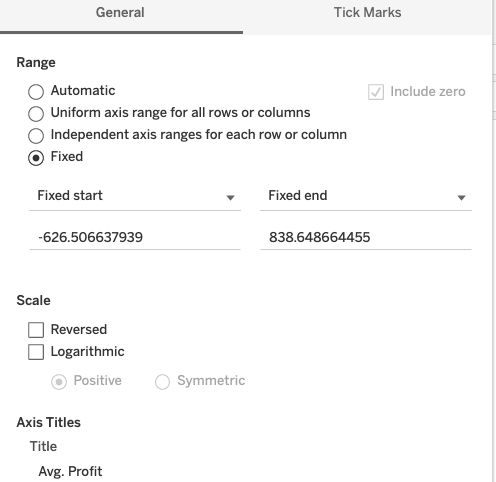
Task: Click the 838.648664455 end value field
Action: [366, 237]
